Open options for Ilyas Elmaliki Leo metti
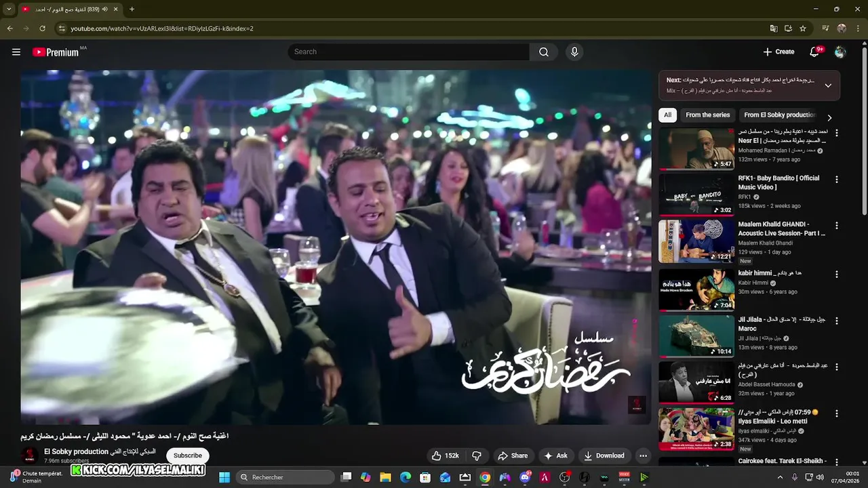 point(836,413)
